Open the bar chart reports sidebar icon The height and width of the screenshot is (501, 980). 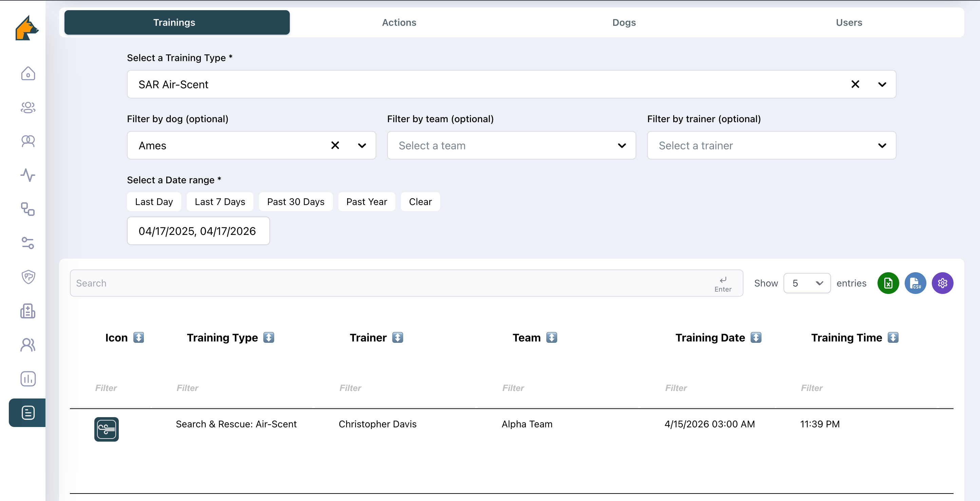coord(28,378)
